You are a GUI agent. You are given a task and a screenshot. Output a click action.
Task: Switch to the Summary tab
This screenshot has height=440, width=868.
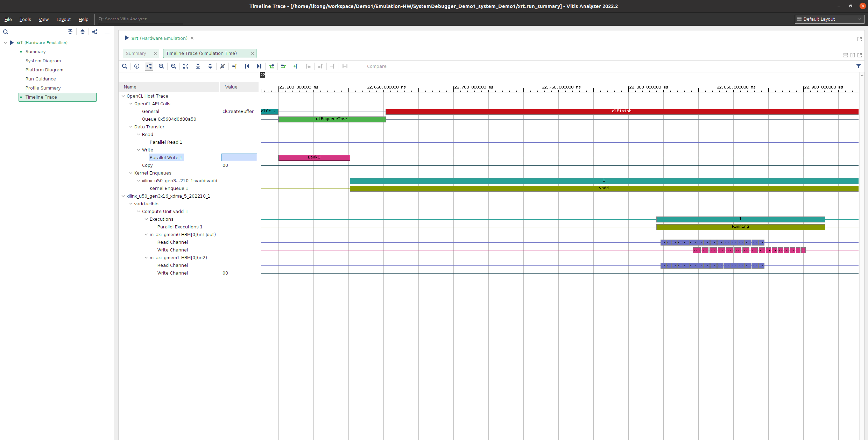136,54
